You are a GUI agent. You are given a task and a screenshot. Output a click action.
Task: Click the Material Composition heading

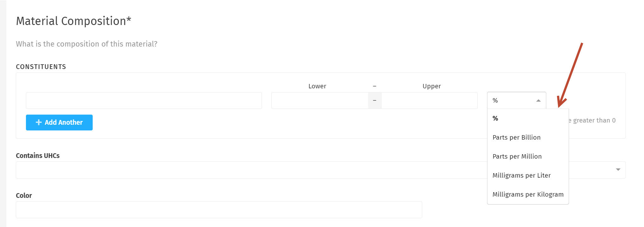coord(73,21)
